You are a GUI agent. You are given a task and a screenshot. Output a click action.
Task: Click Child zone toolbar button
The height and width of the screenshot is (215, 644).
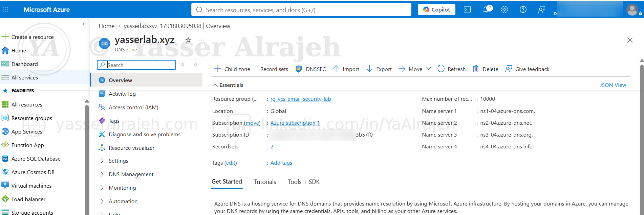coord(232,69)
